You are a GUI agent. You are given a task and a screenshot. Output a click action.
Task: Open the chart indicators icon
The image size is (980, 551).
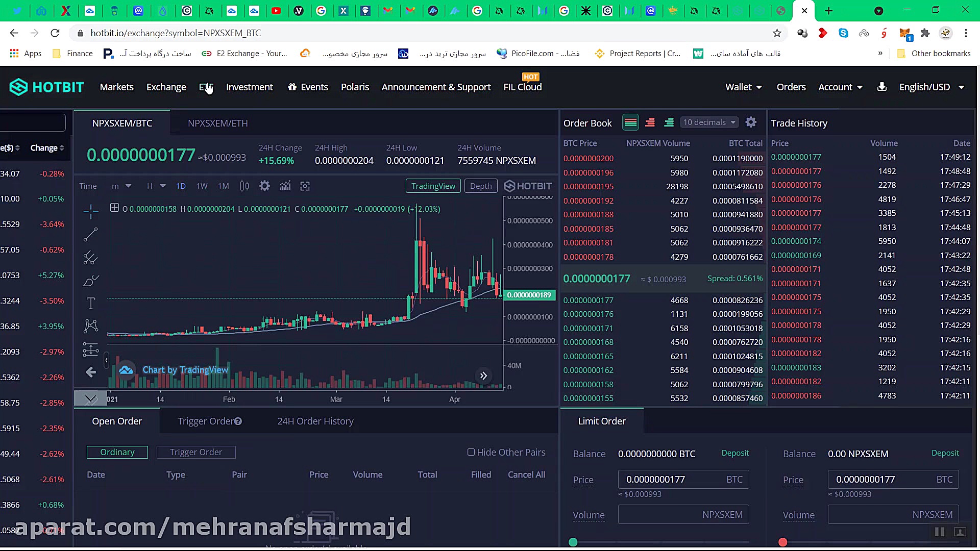click(x=285, y=186)
